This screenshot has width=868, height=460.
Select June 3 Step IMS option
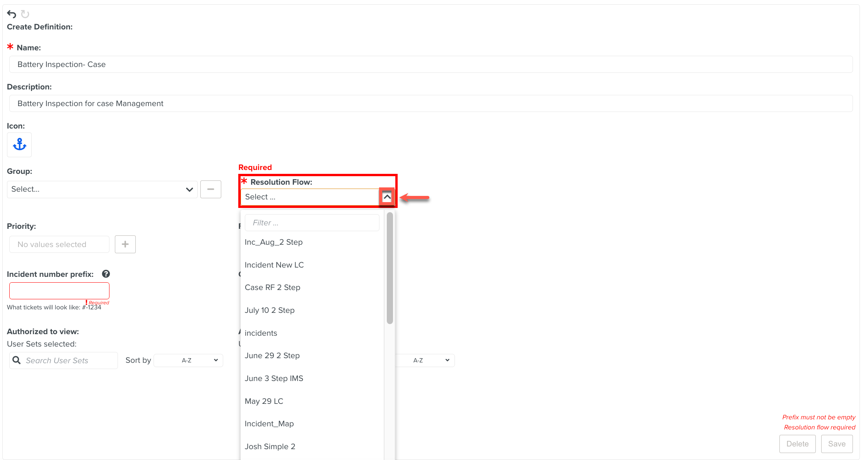pyautogui.click(x=274, y=379)
